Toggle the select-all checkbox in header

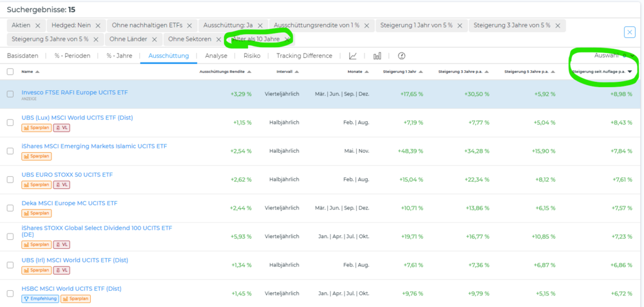10,72
